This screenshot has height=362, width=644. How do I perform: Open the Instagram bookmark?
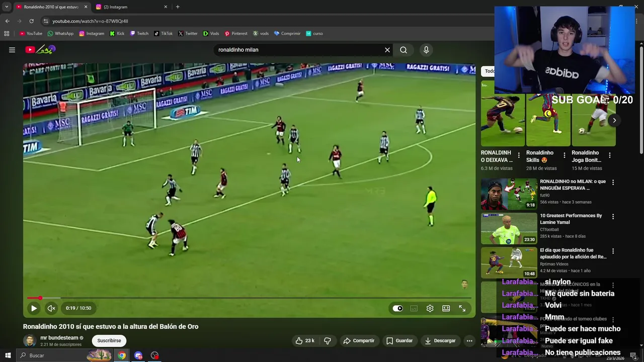point(92,34)
